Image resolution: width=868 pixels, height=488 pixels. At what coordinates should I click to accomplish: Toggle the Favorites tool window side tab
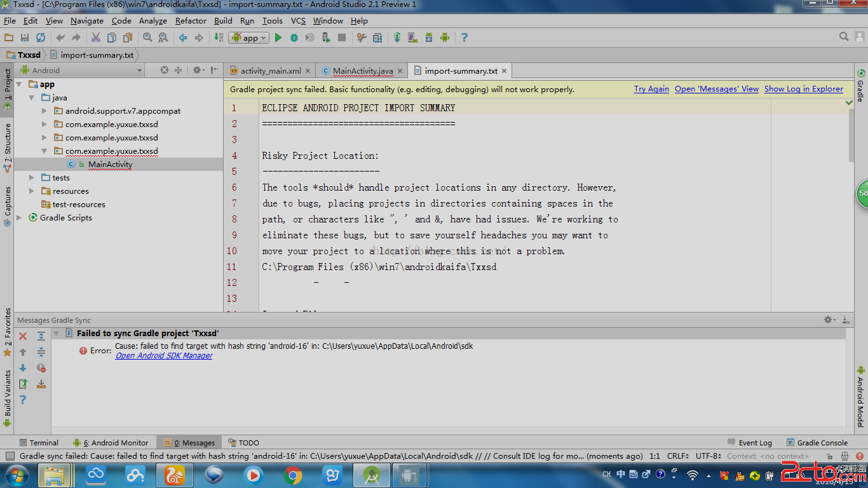pos(7,333)
